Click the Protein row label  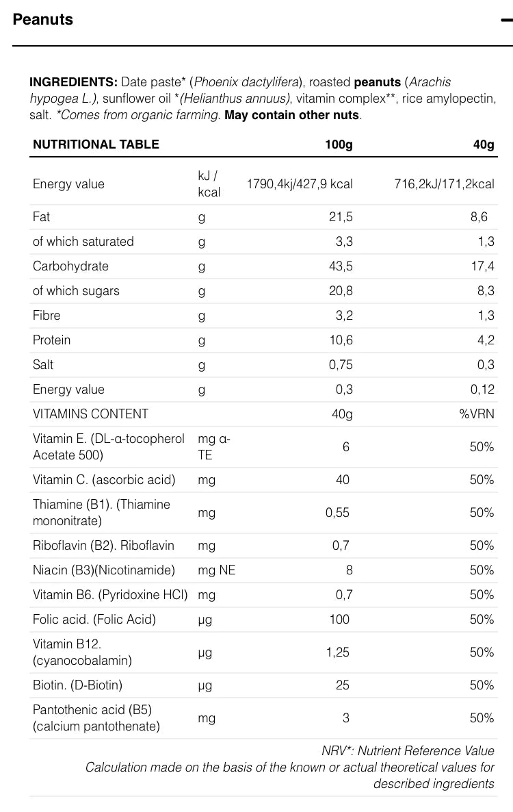point(52,340)
